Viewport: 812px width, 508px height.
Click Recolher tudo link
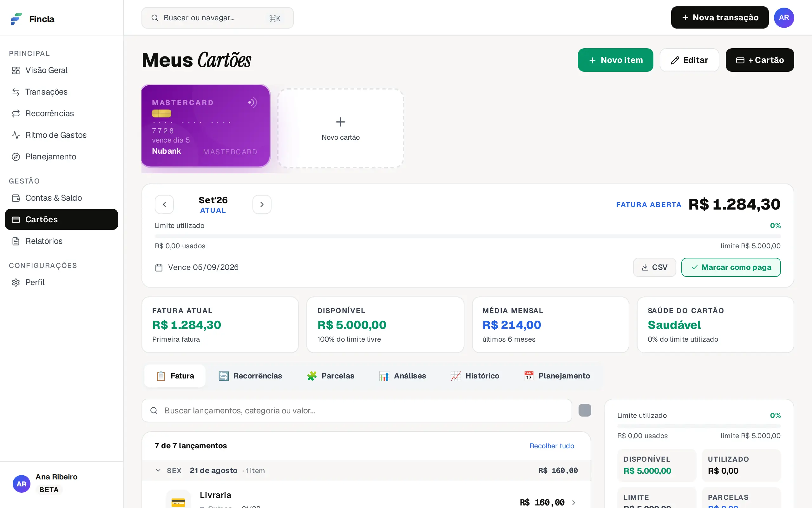(552, 446)
